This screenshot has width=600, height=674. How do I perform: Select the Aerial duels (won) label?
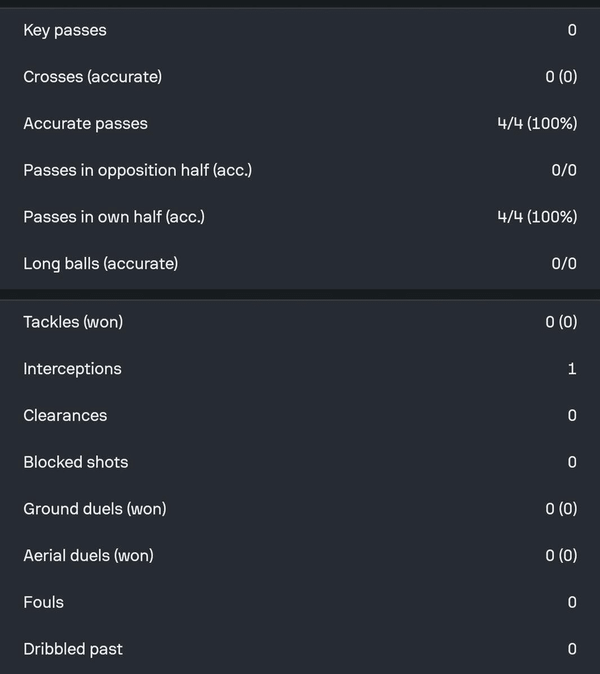pos(89,555)
